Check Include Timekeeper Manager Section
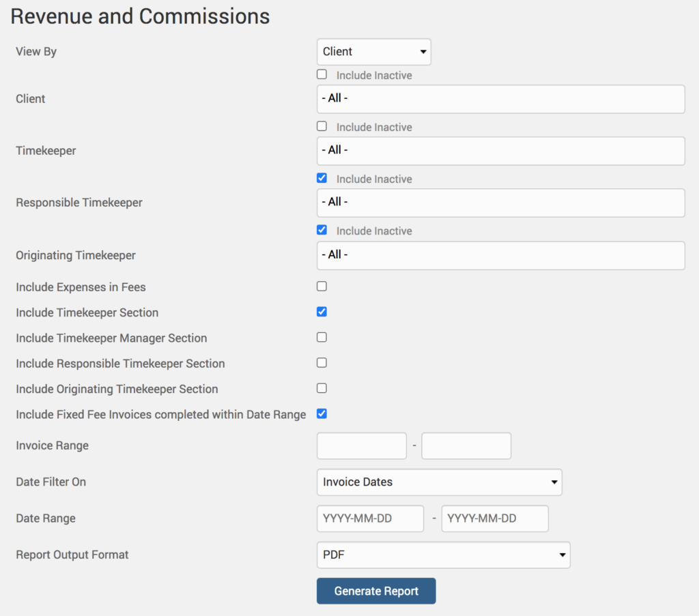This screenshot has width=699, height=616. pos(322,337)
